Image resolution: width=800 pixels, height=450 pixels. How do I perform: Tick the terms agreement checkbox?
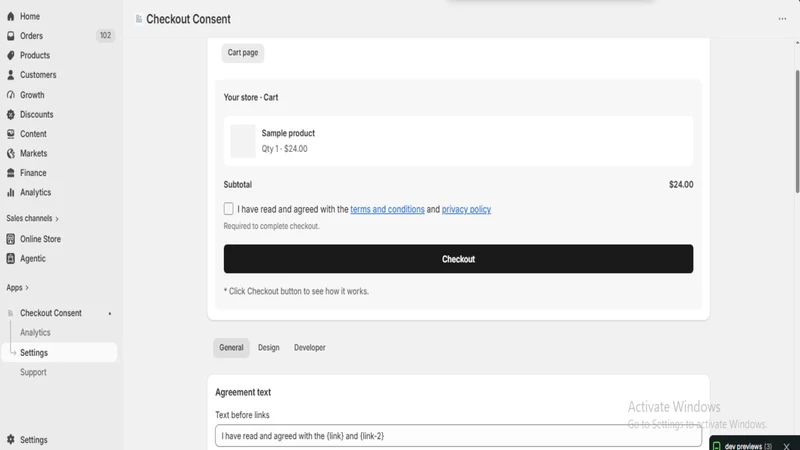[x=229, y=209]
